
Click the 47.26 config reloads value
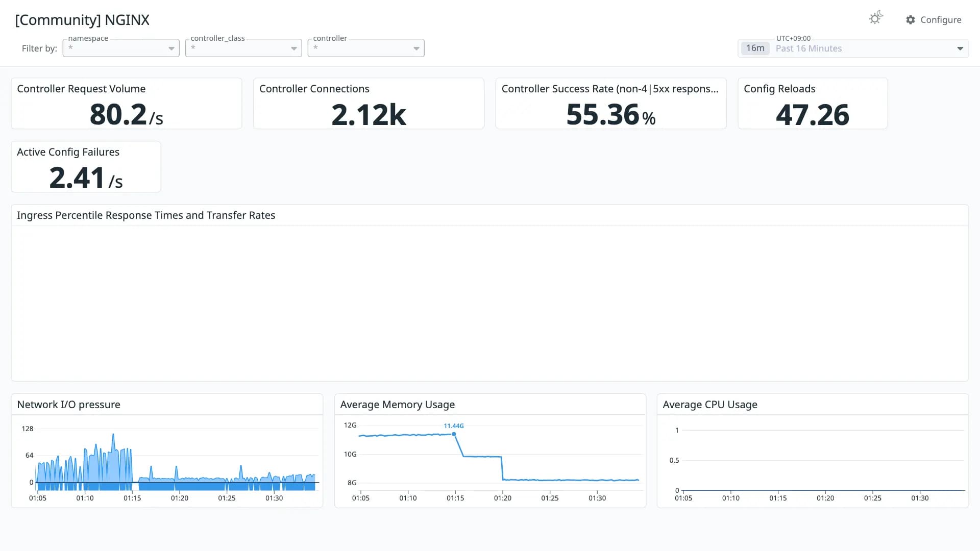[813, 114]
